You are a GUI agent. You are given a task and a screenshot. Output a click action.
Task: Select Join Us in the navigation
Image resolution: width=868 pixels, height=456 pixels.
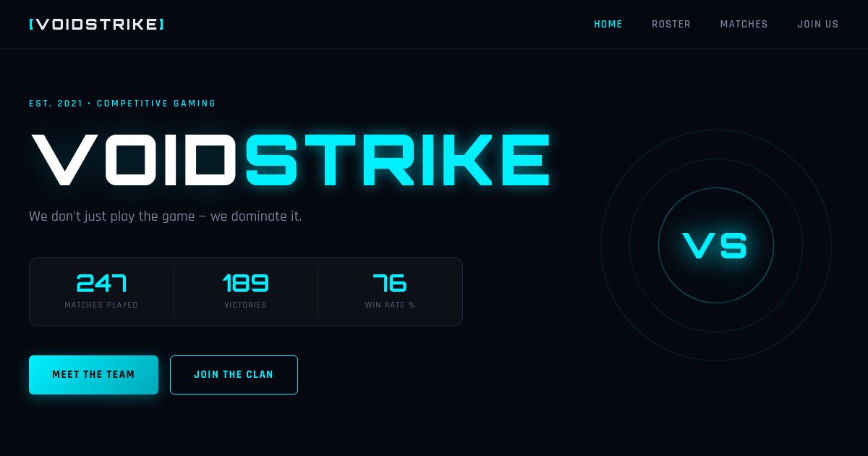(818, 24)
